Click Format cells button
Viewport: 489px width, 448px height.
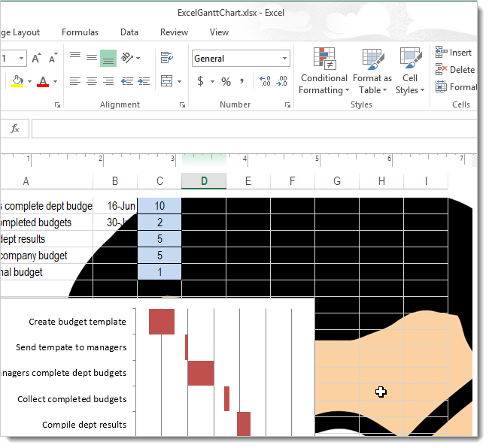(x=456, y=87)
